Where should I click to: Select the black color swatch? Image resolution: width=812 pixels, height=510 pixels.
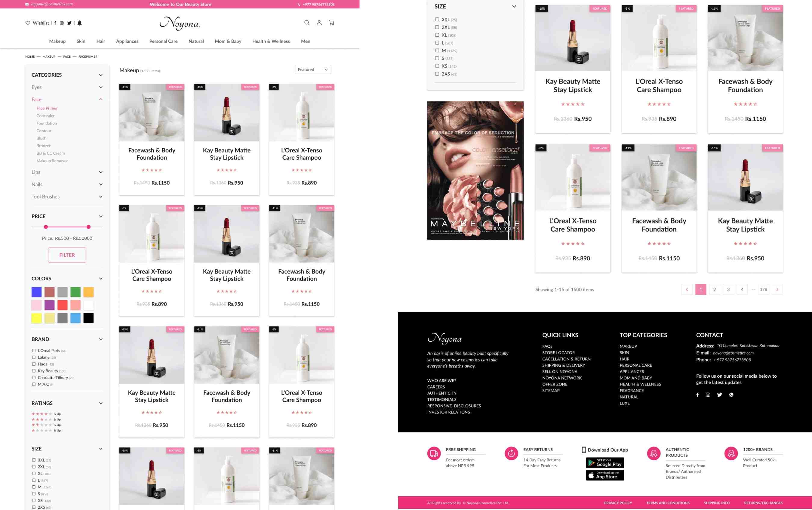coord(89,318)
